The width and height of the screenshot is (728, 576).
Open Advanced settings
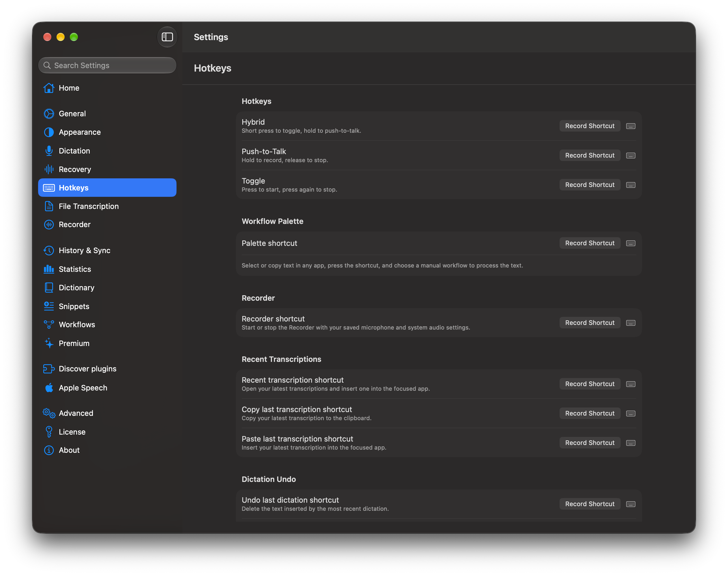pos(107,413)
